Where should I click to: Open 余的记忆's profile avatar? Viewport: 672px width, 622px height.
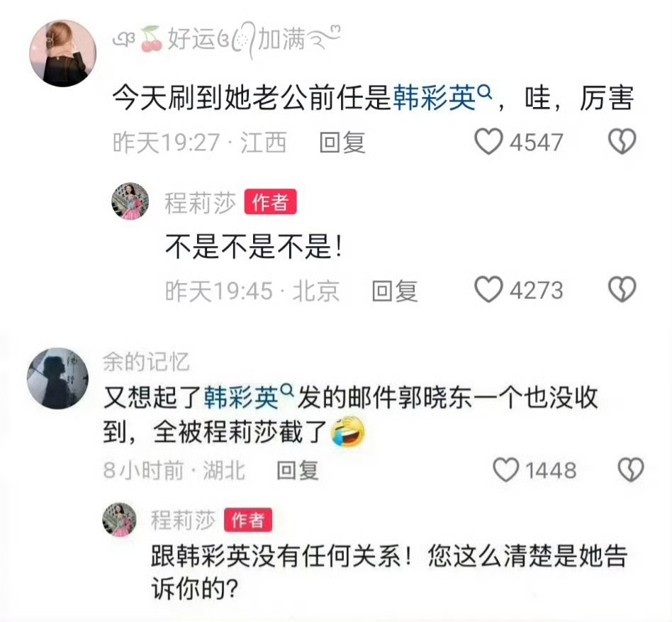pos(58,379)
